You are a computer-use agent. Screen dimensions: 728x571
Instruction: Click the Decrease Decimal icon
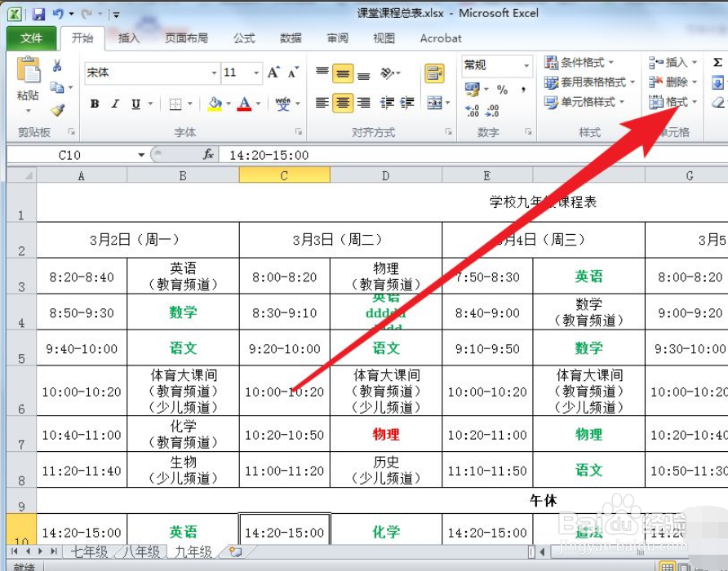pyautogui.click(x=492, y=112)
